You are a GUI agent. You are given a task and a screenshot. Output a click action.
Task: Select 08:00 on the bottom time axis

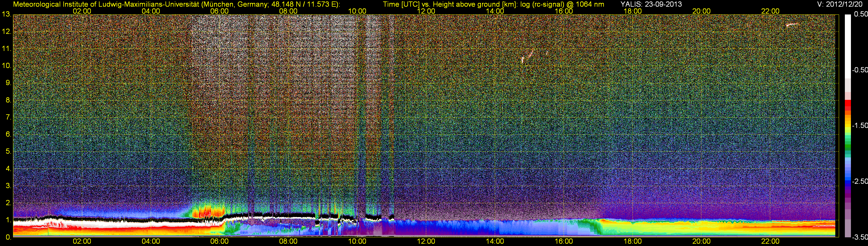(288, 242)
